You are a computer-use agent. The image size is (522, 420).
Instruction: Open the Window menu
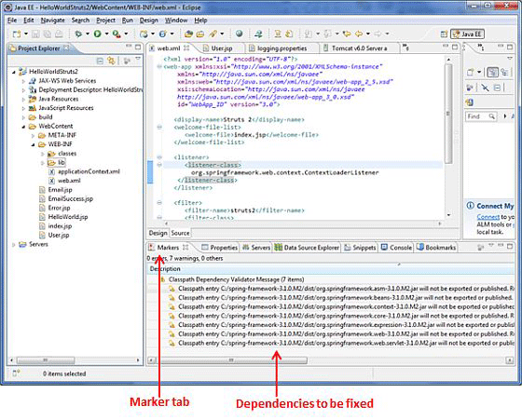176,20
